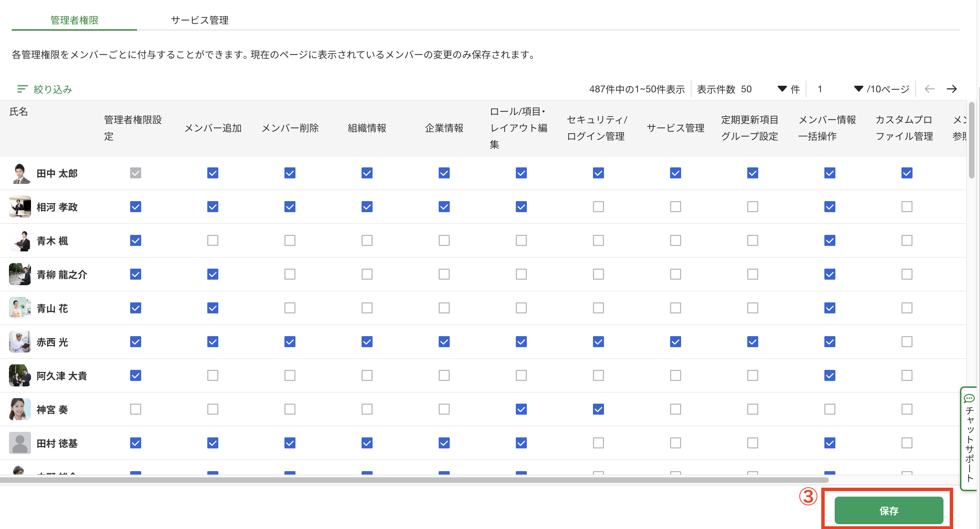This screenshot has height=529, width=980.
Task: Click 田中 太郎's profile avatar
Action: coord(20,174)
